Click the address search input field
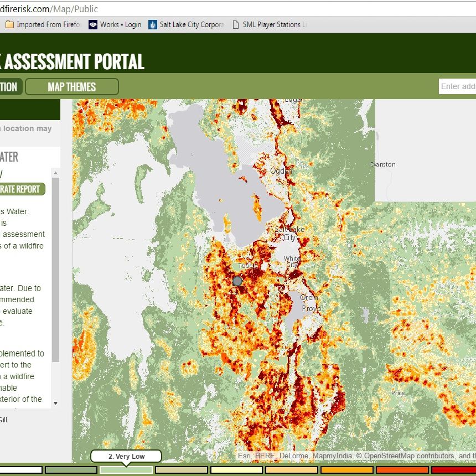476x476 pixels. 458,86
